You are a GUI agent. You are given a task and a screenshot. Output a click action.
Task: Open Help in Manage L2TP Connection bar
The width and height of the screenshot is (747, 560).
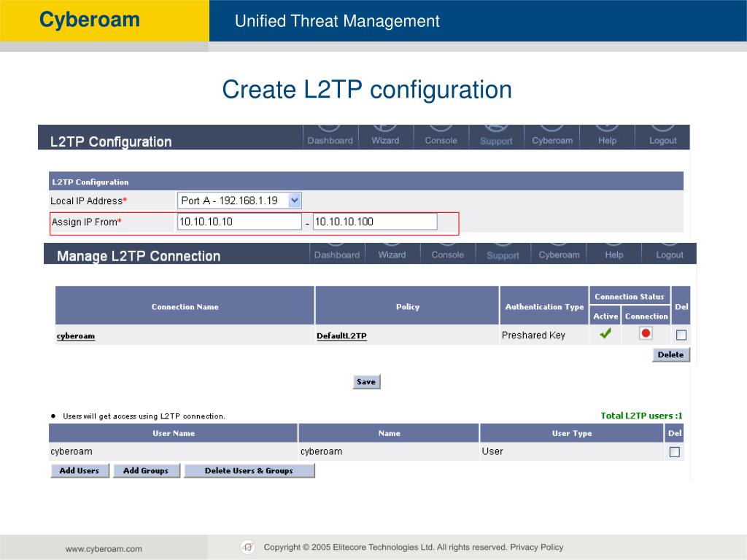click(x=614, y=254)
